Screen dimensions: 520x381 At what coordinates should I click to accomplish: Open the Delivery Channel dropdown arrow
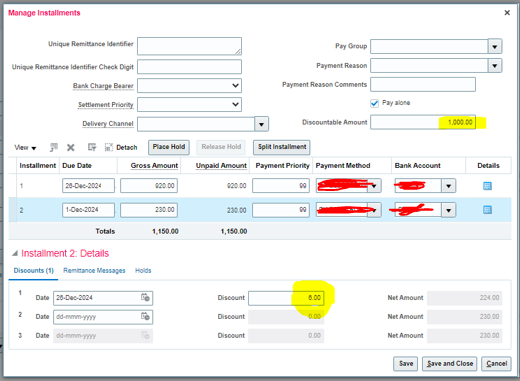click(262, 124)
